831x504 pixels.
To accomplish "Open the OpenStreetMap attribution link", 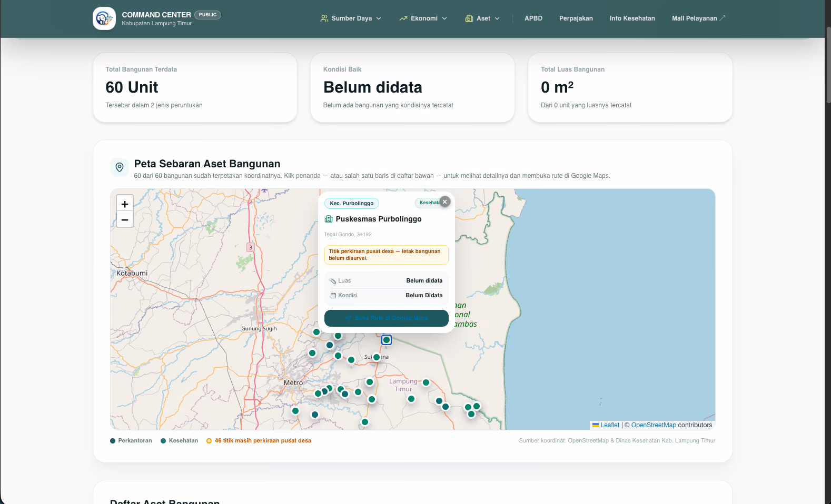I will [x=654, y=425].
